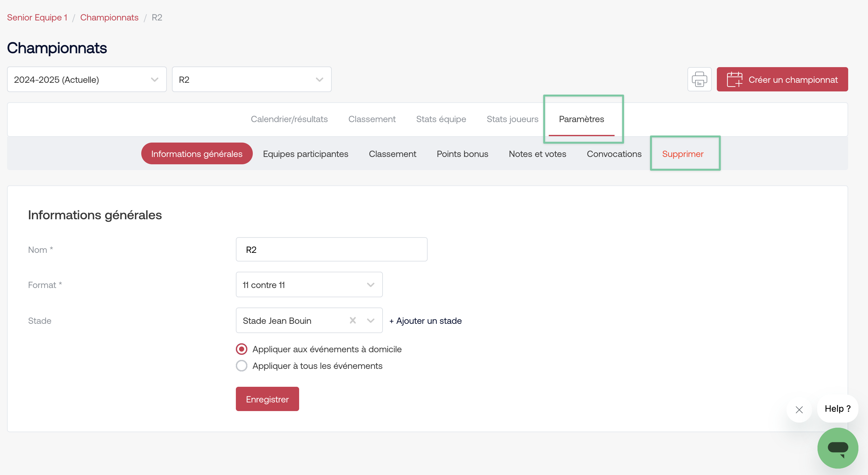This screenshot has width=868, height=475.
Task: Open the Points bonus sub-tab
Action: click(462, 154)
